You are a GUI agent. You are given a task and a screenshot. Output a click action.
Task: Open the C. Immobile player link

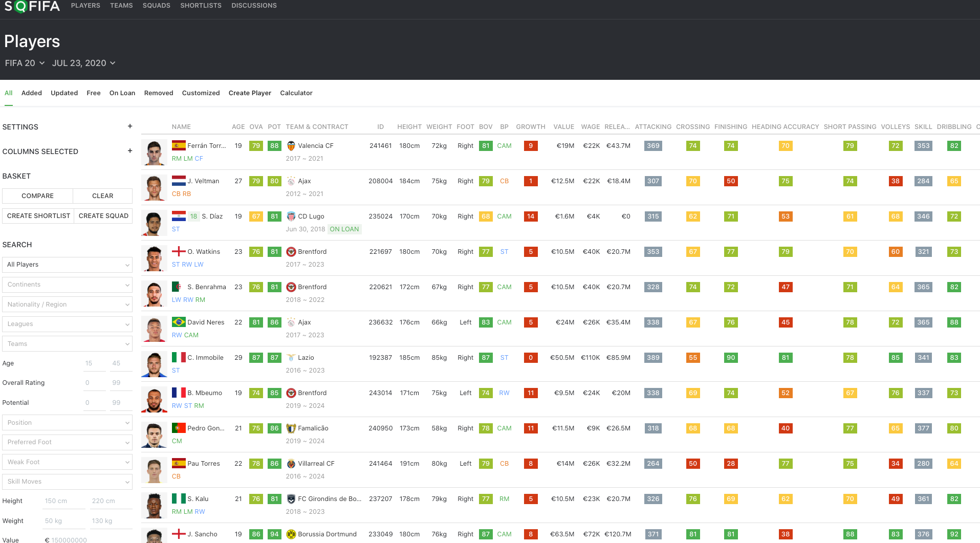(x=205, y=358)
